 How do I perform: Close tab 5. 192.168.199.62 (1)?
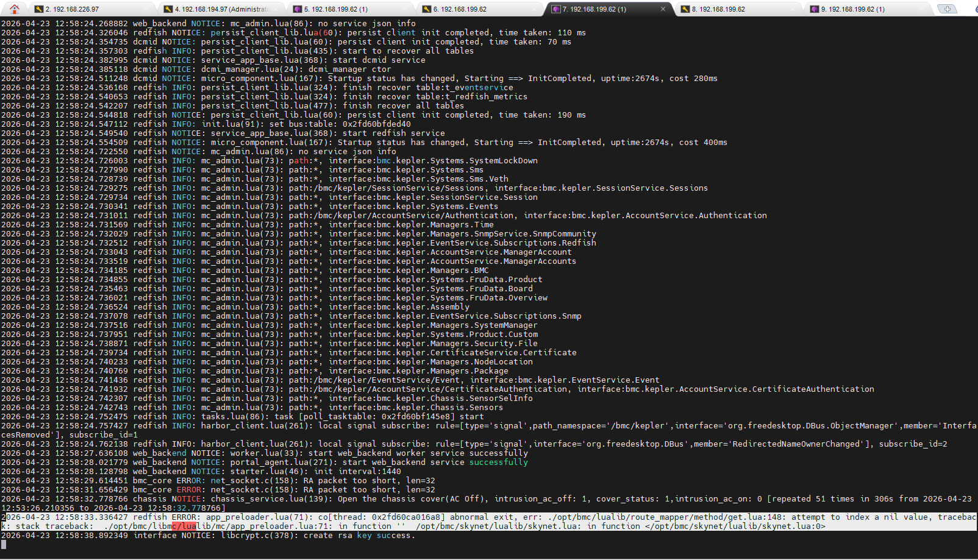405,9
